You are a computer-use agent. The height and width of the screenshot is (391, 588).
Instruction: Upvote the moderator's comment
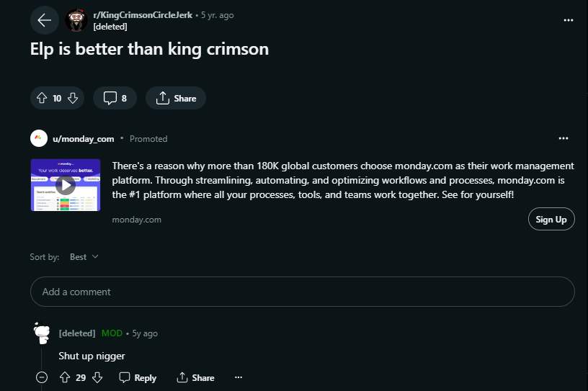click(64, 377)
